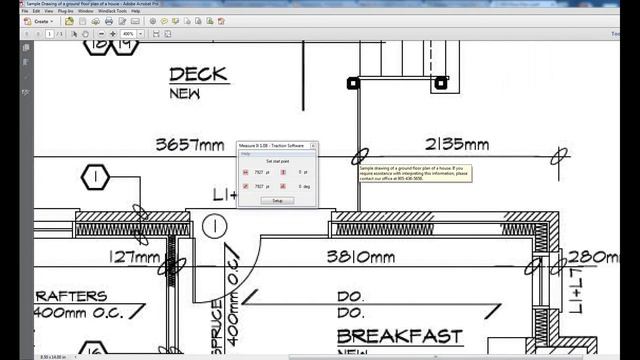640x360 pixels.
Task: Open the page thumbnails panel icon
Action: pyautogui.click(x=26, y=48)
